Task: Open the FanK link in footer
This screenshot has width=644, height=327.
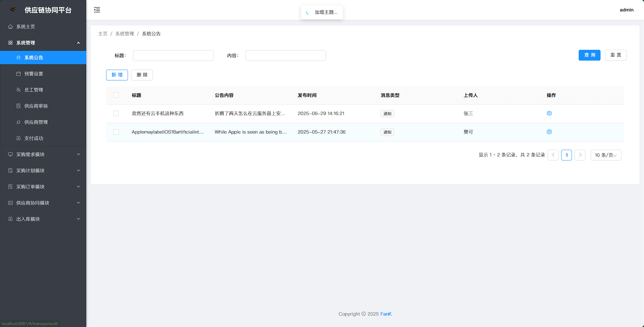Action: (x=386, y=314)
